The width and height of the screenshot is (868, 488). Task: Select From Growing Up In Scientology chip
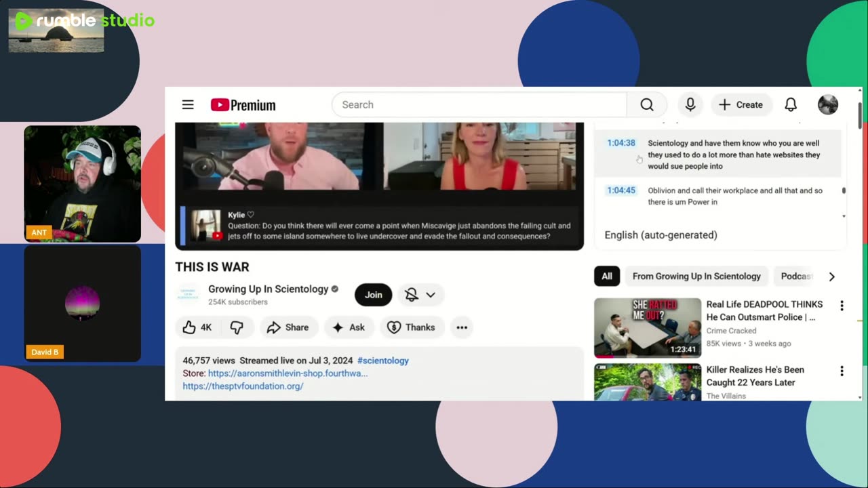[696, 276]
